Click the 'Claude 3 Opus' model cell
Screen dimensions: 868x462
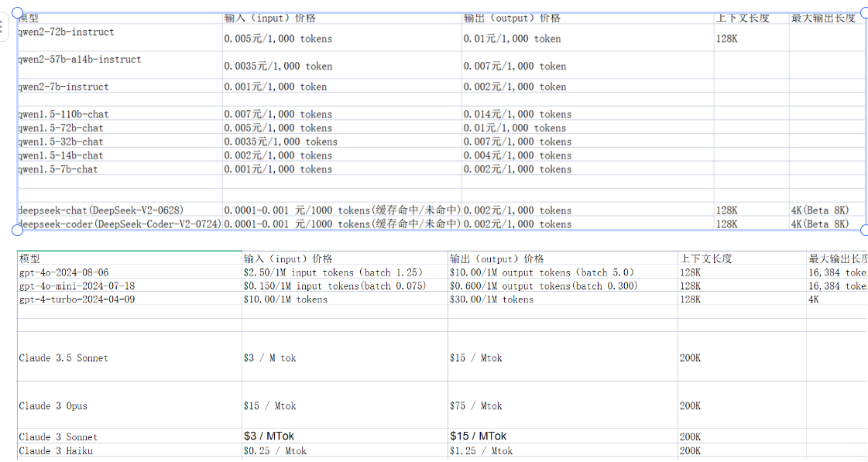coord(53,406)
